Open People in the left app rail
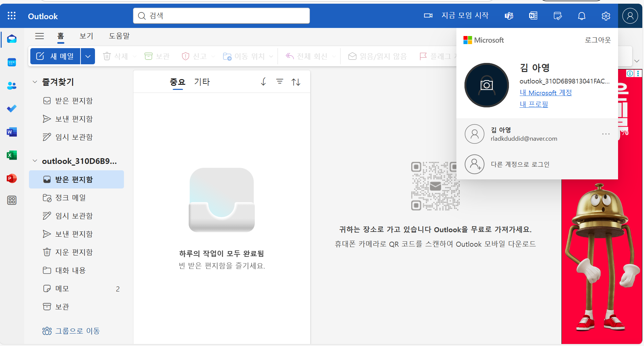This screenshot has height=346, width=644. point(12,85)
